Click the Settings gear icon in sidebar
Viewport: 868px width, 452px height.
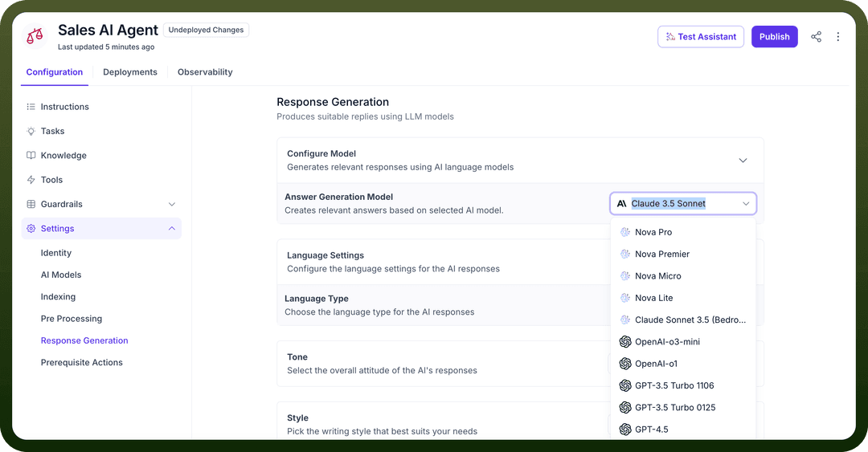click(31, 229)
